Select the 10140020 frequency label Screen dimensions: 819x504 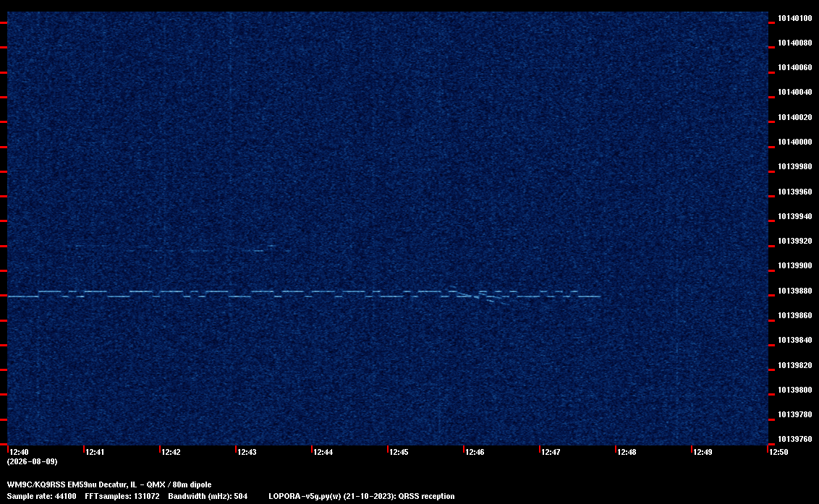pos(795,118)
